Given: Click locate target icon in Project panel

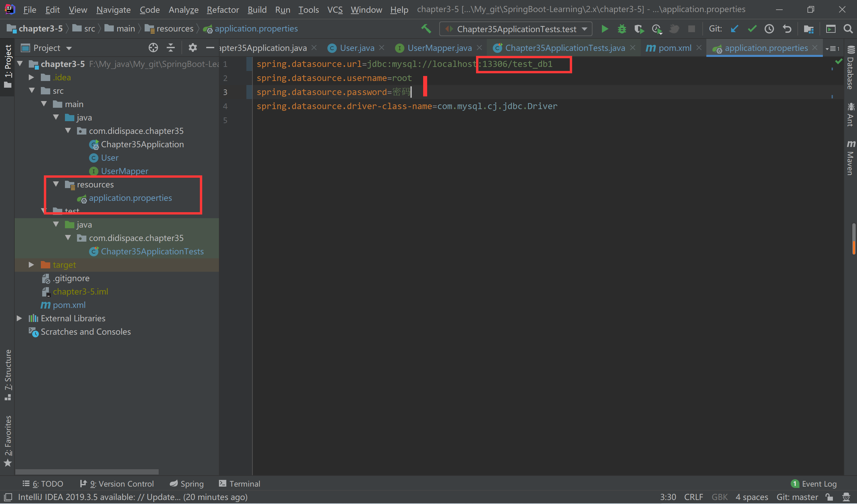Looking at the screenshot, I should pos(153,48).
